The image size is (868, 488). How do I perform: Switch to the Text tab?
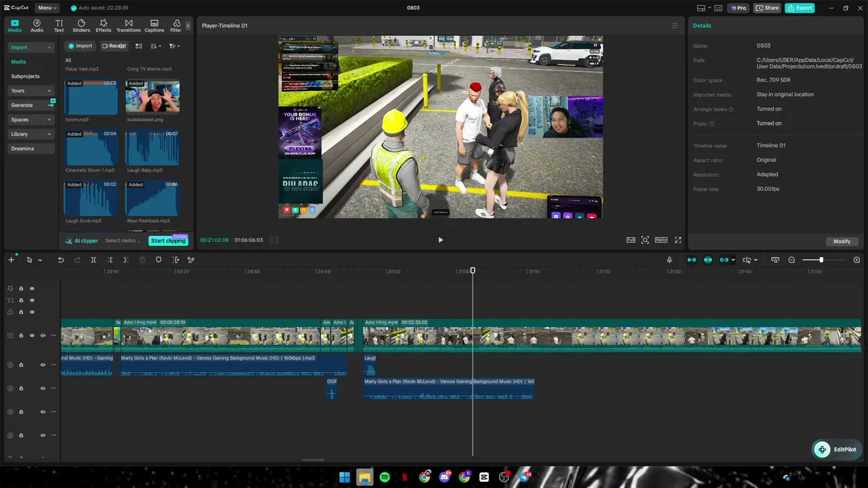59,26
